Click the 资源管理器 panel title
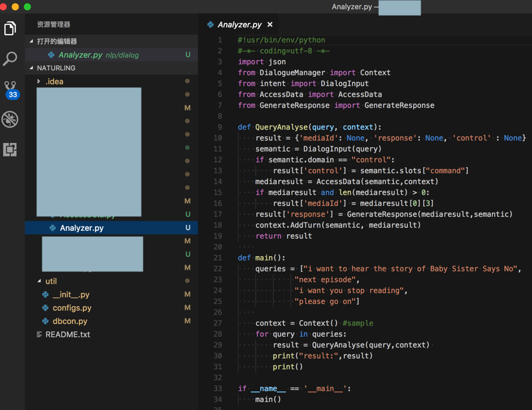 tap(54, 24)
